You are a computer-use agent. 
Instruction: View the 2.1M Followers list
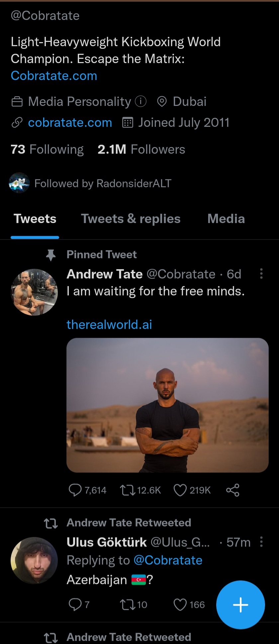click(x=141, y=149)
